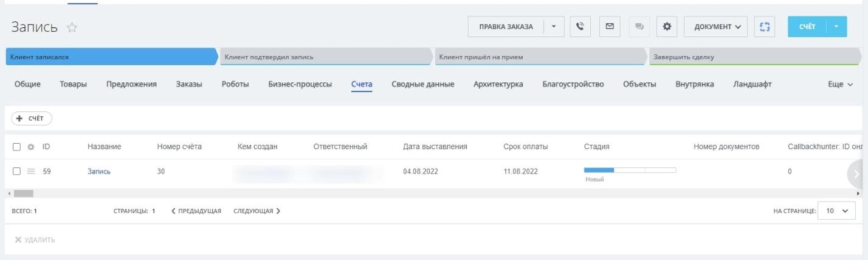The width and height of the screenshot is (868, 260).
Task: Open the Благоустройство tab
Action: point(573,85)
